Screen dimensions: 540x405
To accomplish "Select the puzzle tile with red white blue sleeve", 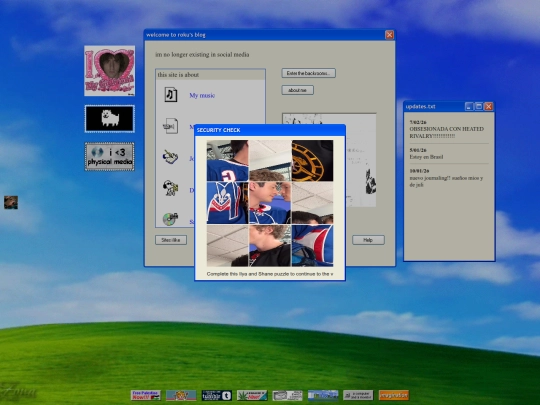I will (x=312, y=246).
